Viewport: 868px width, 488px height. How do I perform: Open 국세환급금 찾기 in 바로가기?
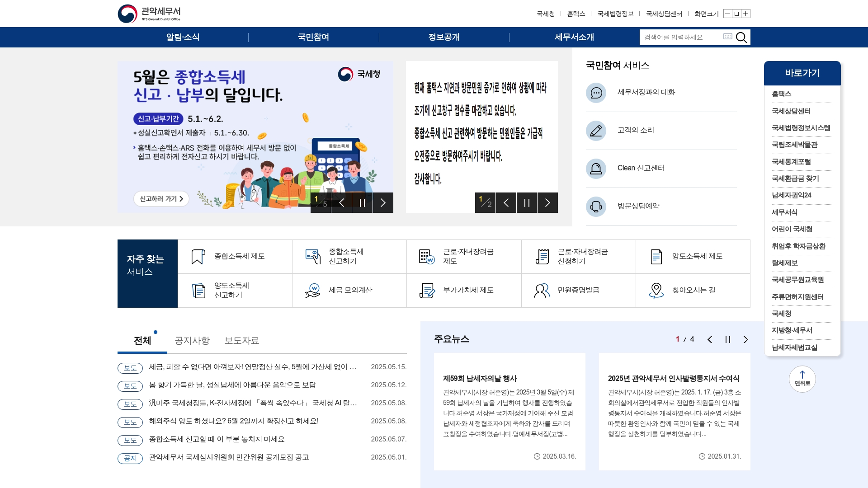coord(795,178)
